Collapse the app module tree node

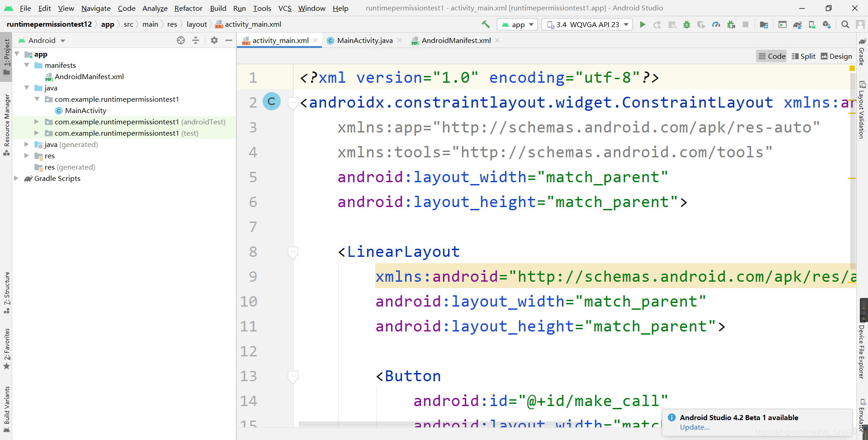tap(17, 54)
